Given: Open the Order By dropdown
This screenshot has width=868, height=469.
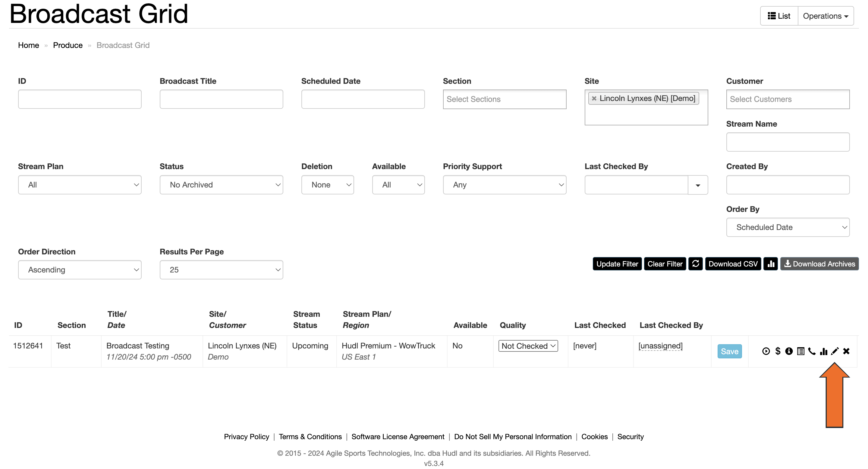Looking at the screenshot, I should click(x=788, y=227).
